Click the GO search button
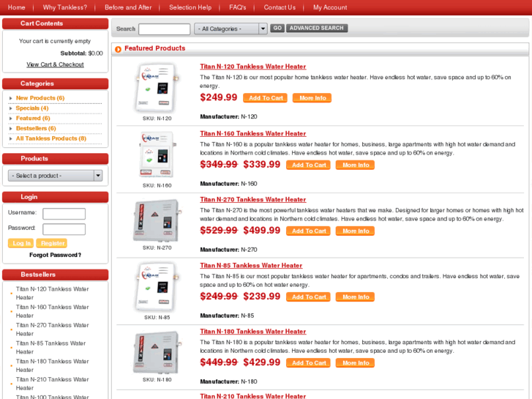This screenshot has height=399, width=532. coord(277,28)
